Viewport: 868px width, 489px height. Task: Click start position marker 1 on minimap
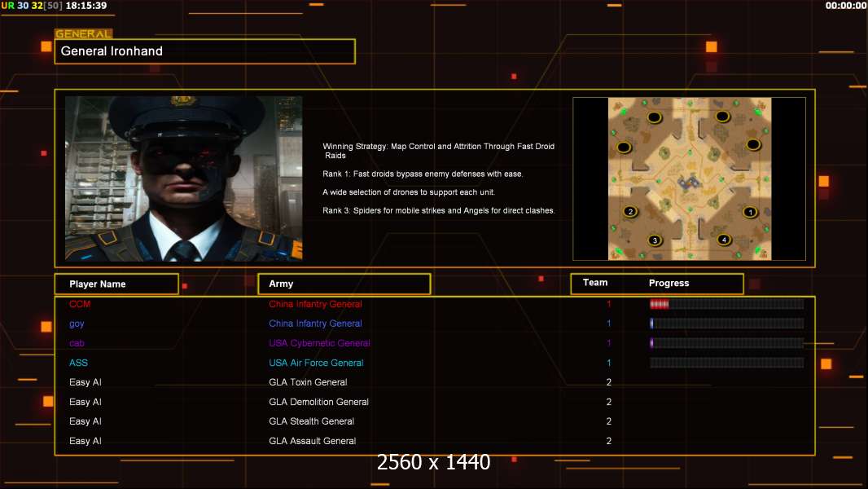[750, 212]
